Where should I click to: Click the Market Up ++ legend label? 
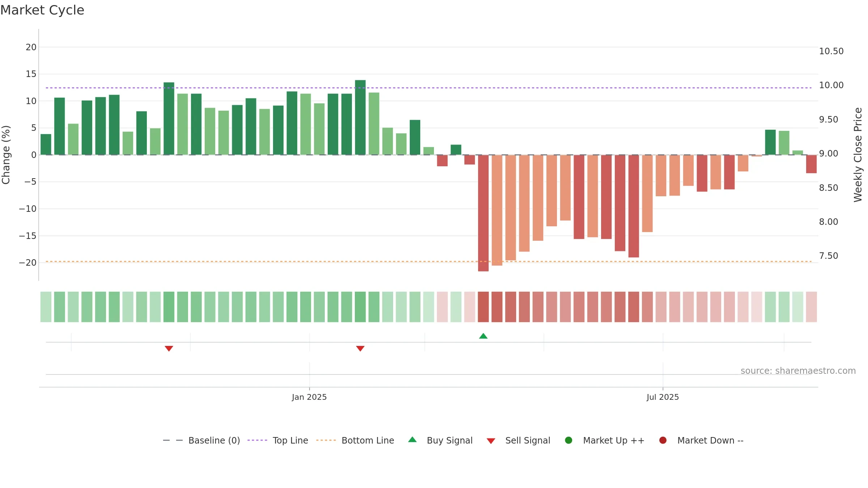click(614, 440)
